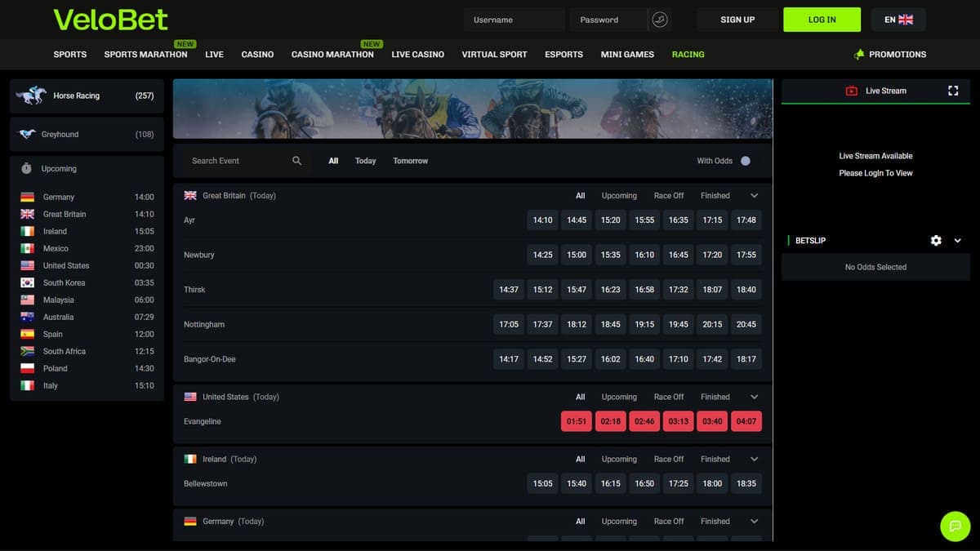Image resolution: width=980 pixels, height=551 pixels.
Task: Show Finished races for Great Britain
Action: [x=715, y=196]
